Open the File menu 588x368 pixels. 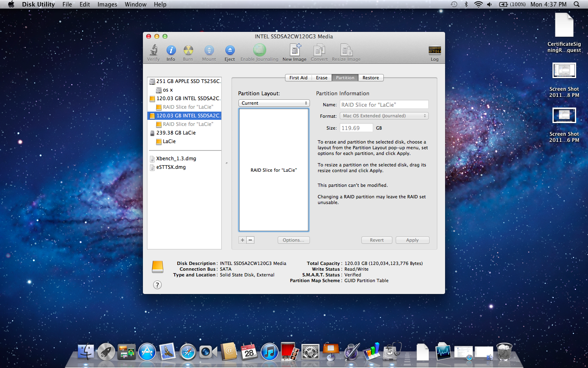pos(67,4)
